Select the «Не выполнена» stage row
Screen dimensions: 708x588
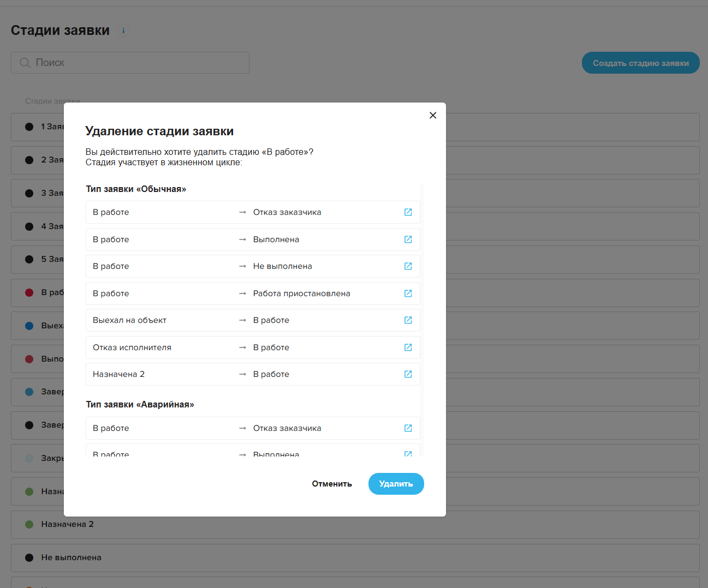tap(355, 557)
